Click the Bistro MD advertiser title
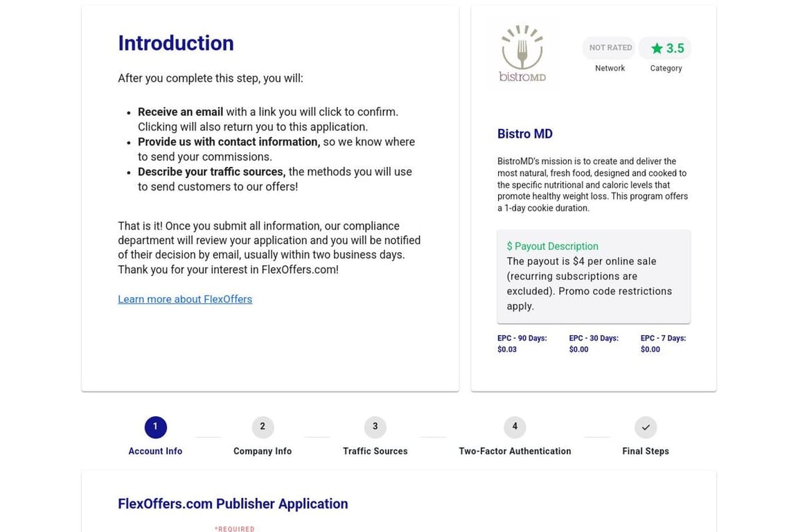 [525, 134]
